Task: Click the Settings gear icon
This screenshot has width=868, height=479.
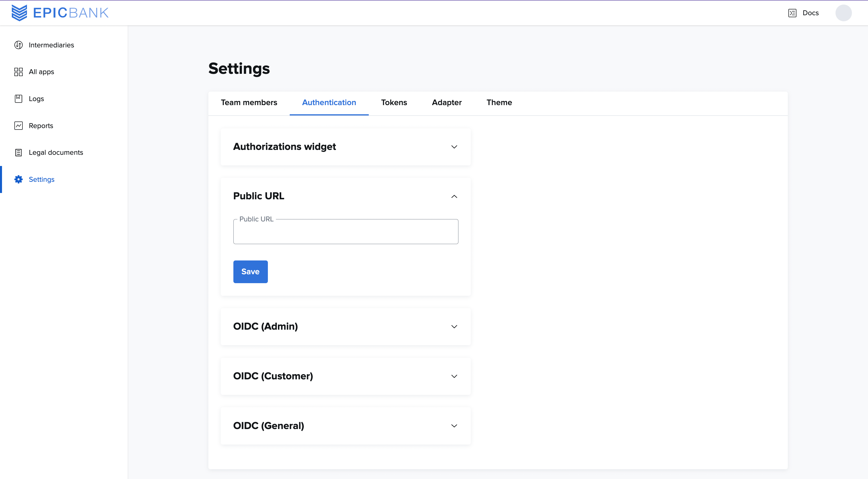Action: (x=18, y=179)
